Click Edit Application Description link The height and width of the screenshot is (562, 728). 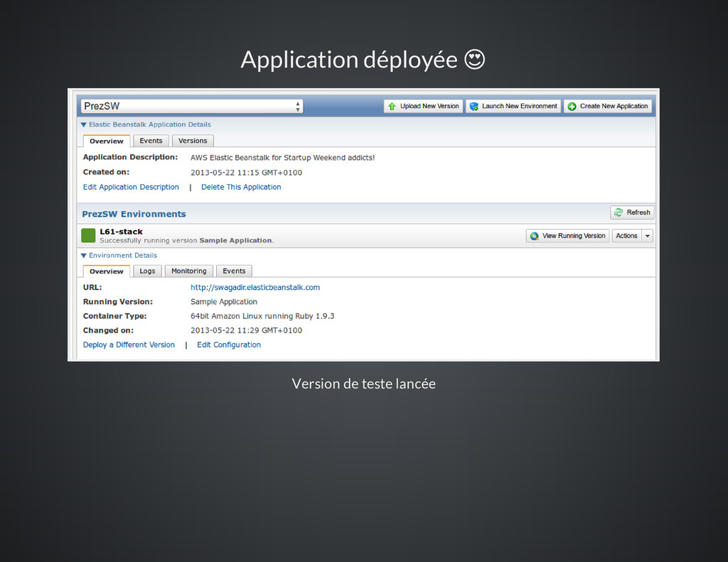click(131, 187)
